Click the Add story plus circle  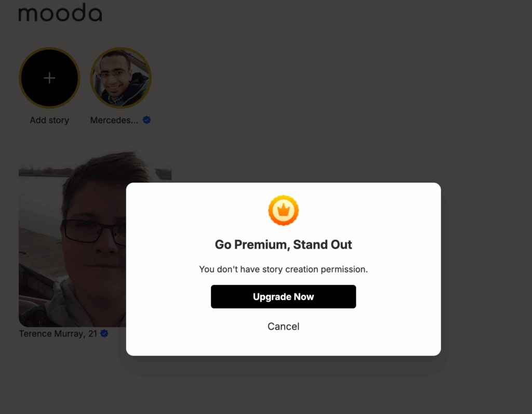tap(49, 78)
